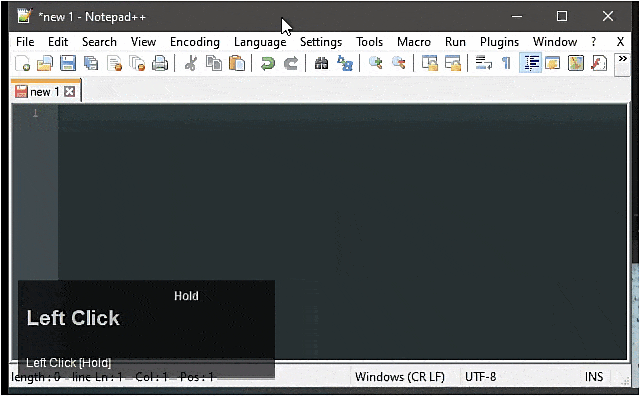Click the Notepad++ title bar app icon
The height and width of the screenshot is (396, 640).
[24, 16]
